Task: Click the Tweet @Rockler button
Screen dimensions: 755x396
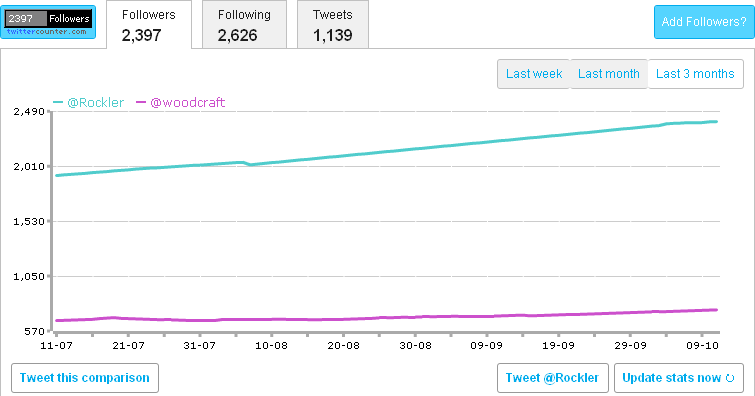Action: click(x=553, y=378)
